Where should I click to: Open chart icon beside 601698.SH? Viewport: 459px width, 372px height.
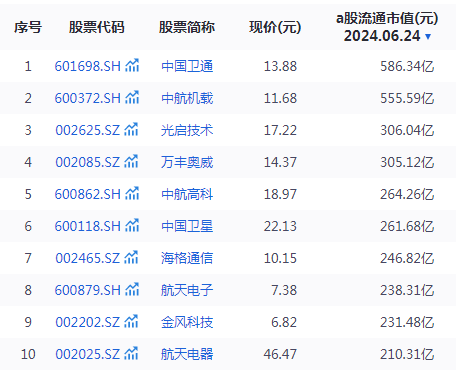(x=132, y=66)
